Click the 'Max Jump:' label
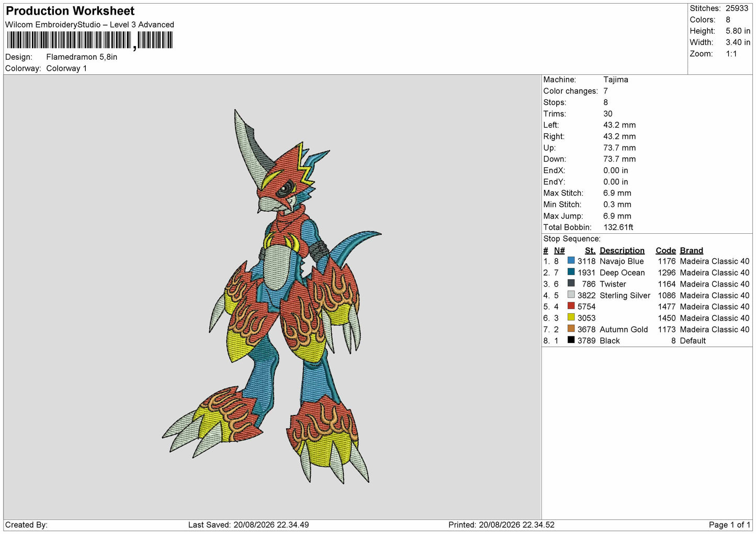Image resolution: width=756 pixels, height=534 pixels. 562,216
